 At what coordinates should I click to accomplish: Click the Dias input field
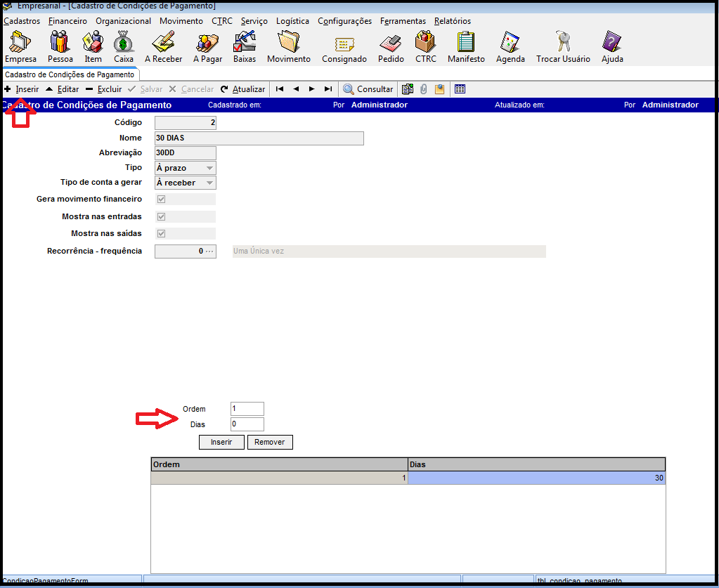pyautogui.click(x=247, y=424)
